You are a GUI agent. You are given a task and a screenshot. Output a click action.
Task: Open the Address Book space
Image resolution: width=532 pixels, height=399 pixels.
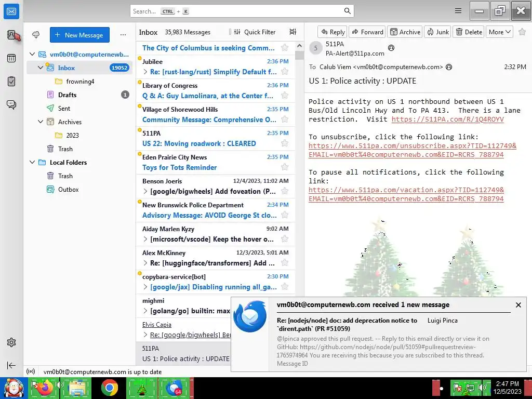pyautogui.click(x=11, y=35)
